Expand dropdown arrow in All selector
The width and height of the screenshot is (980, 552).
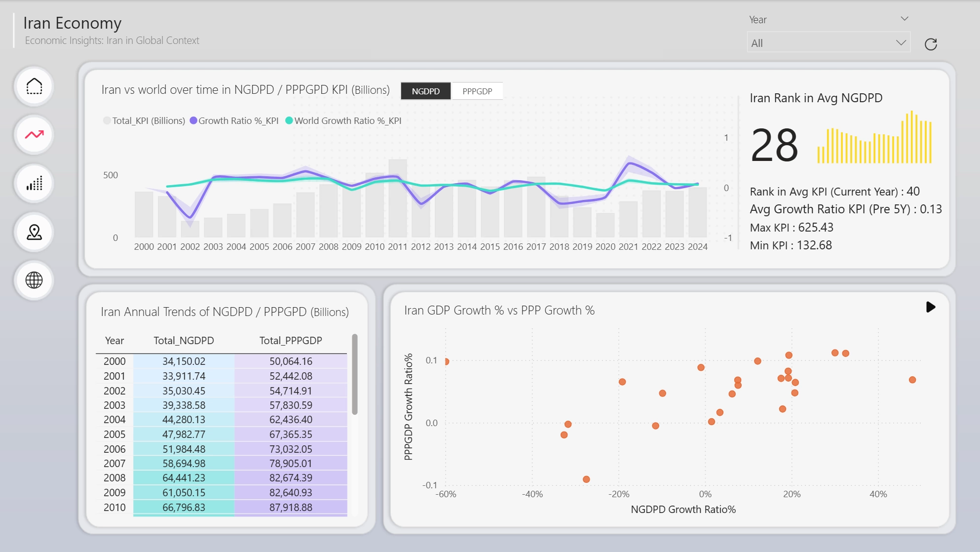(x=901, y=43)
